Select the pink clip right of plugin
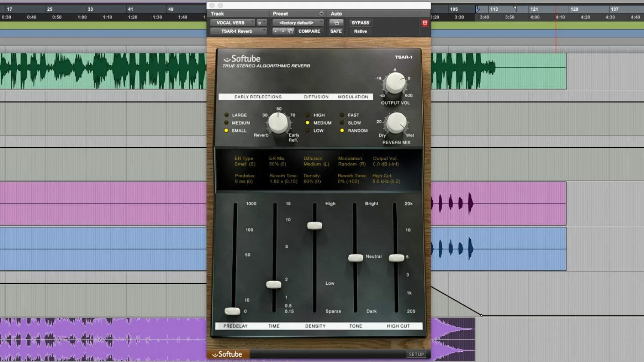This screenshot has width=644, height=362. coord(498,204)
